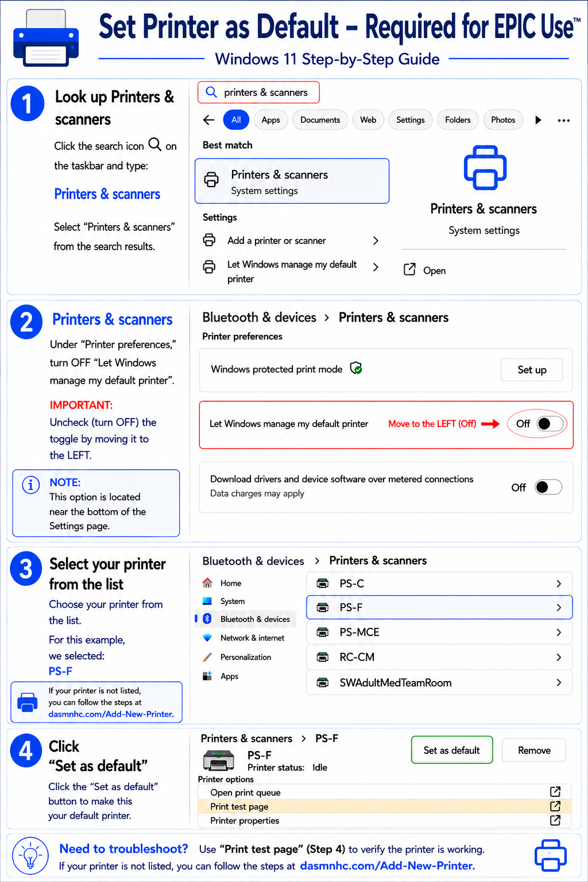
Task: Click the Remove button
Action: tap(534, 750)
